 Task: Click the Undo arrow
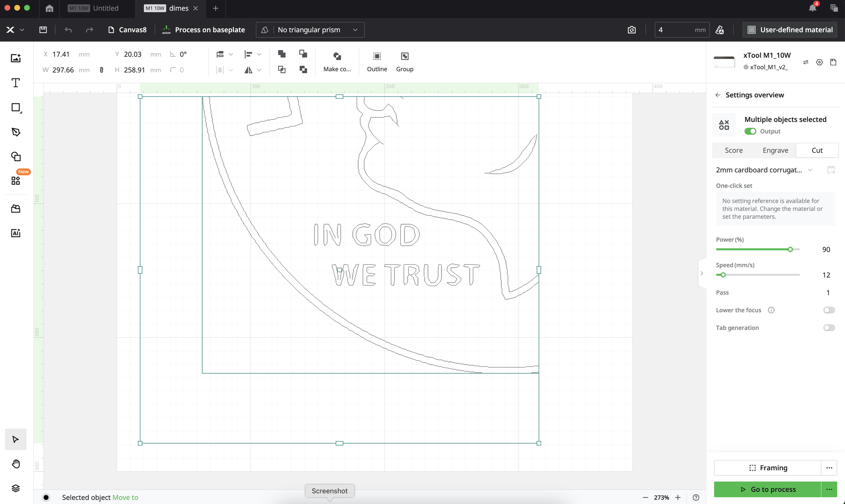point(68,30)
